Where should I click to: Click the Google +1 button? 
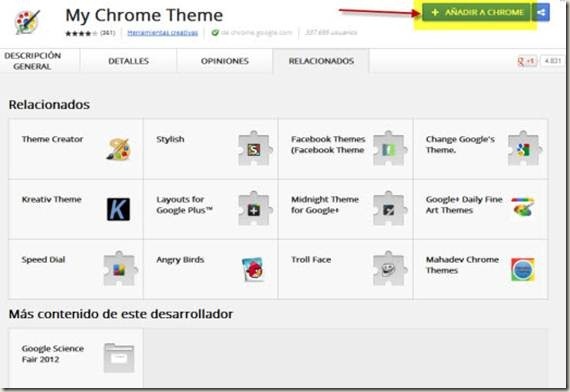click(527, 61)
